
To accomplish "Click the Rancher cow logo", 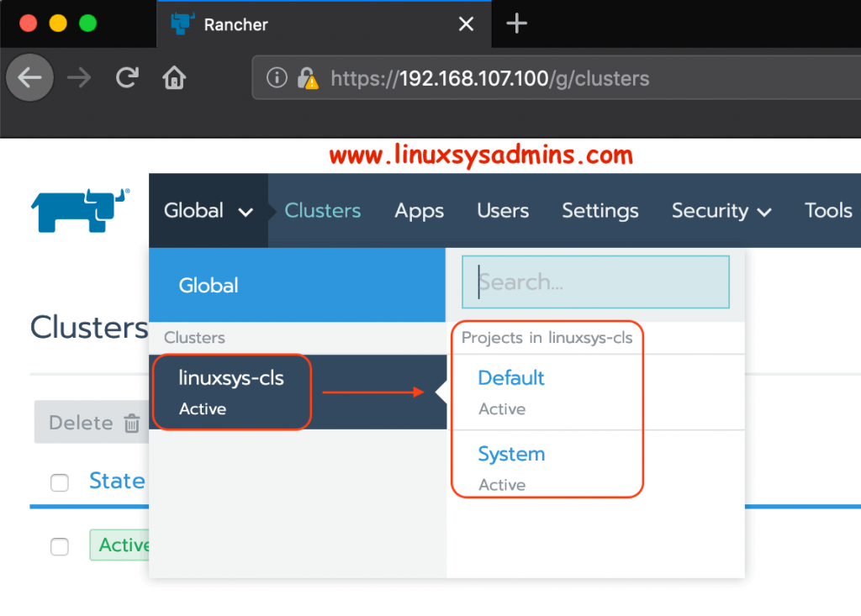I will (x=80, y=211).
